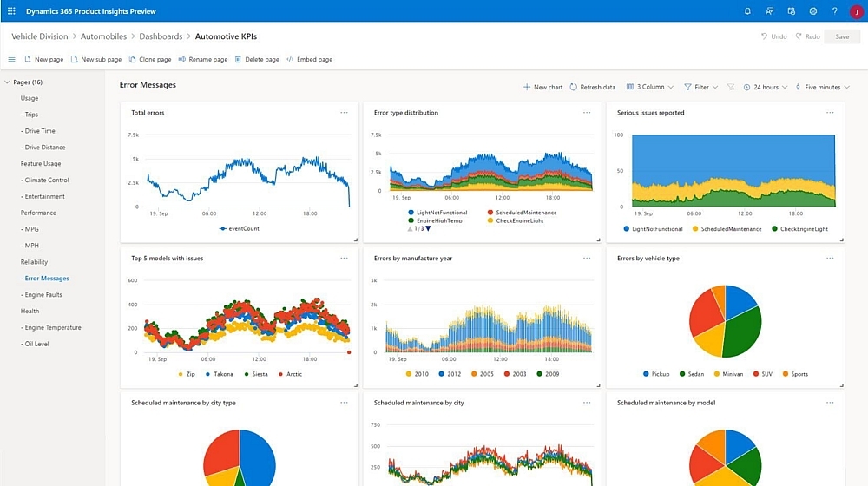Click the Refresh data icon
The image size is (868, 486).
pyautogui.click(x=574, y=88)
